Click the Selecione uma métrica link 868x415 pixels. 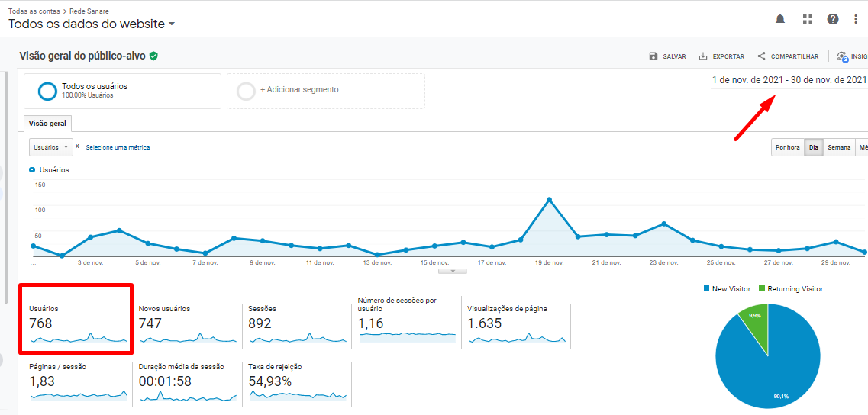tap(118, 147)
